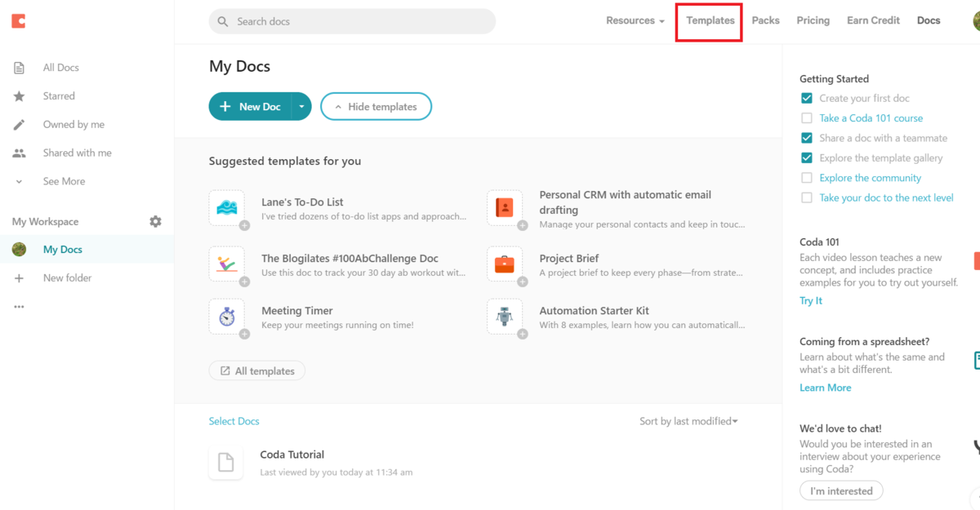Click the Learn More link
980x510 pixels.
[x=825, y=388]
